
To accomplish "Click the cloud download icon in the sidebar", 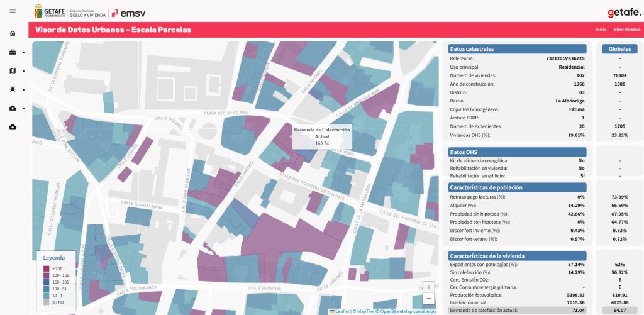I will 13,127.
